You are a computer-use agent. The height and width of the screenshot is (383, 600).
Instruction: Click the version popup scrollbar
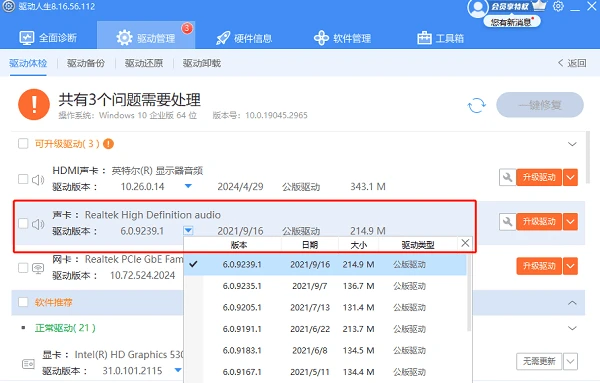(x=469, y=293)
